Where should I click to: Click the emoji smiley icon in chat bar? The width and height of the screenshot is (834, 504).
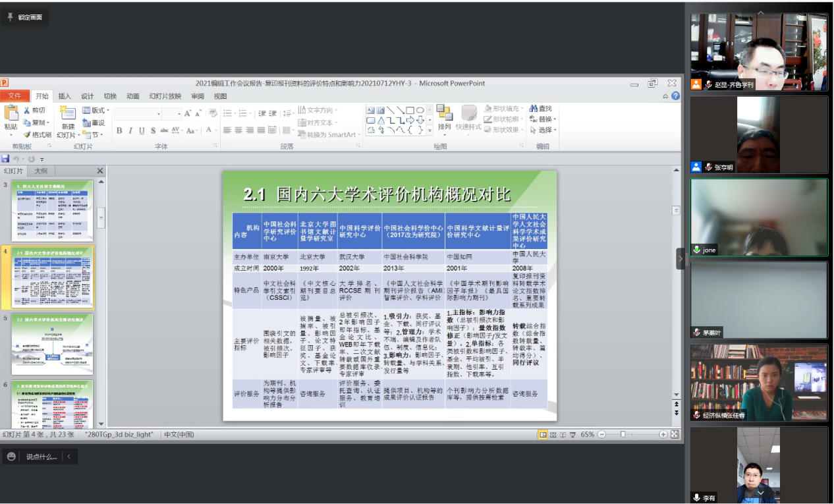click(11, 457)
